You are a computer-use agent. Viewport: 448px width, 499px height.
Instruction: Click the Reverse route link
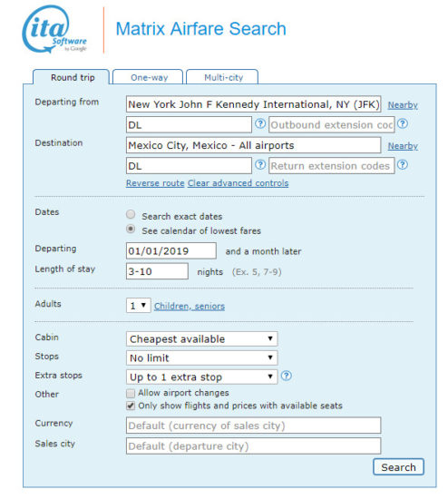point(155,183)
